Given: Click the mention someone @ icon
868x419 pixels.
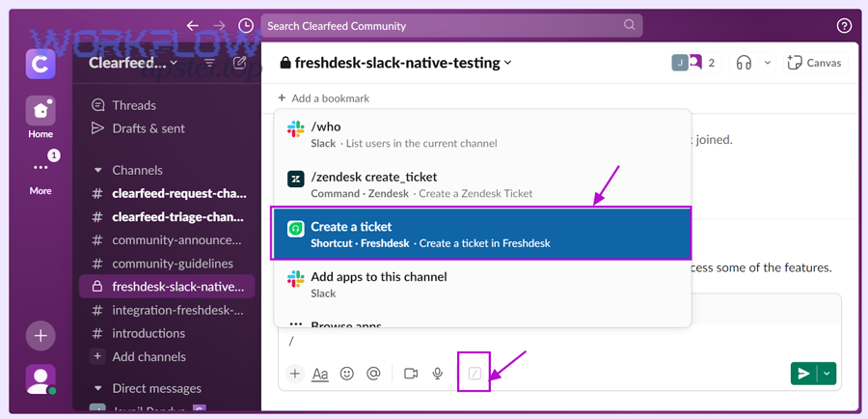Looking at the screenshot, I should pyautogui.click(x=373, y=374).
